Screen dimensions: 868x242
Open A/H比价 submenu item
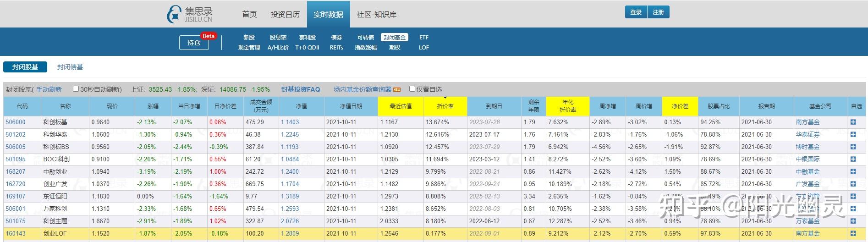click(278, 48)
